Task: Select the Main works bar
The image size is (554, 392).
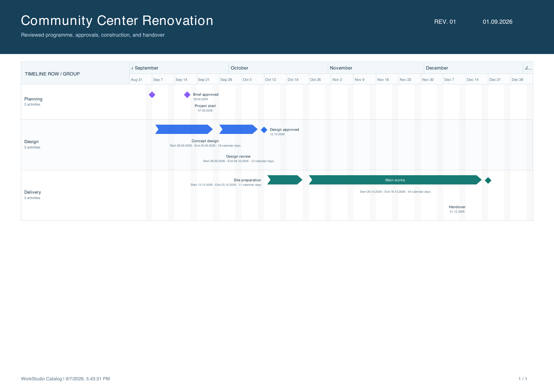Action: tap(395, 180)
